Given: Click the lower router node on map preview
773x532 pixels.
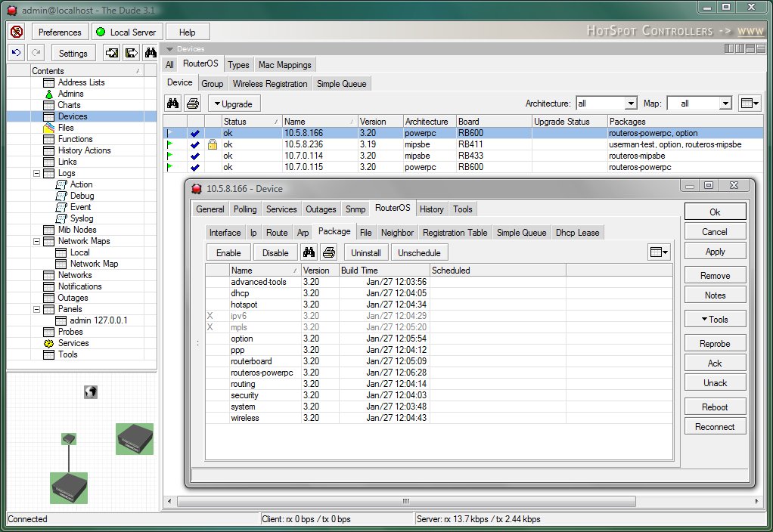Looking at the screenshot, I should click(69, 488).
